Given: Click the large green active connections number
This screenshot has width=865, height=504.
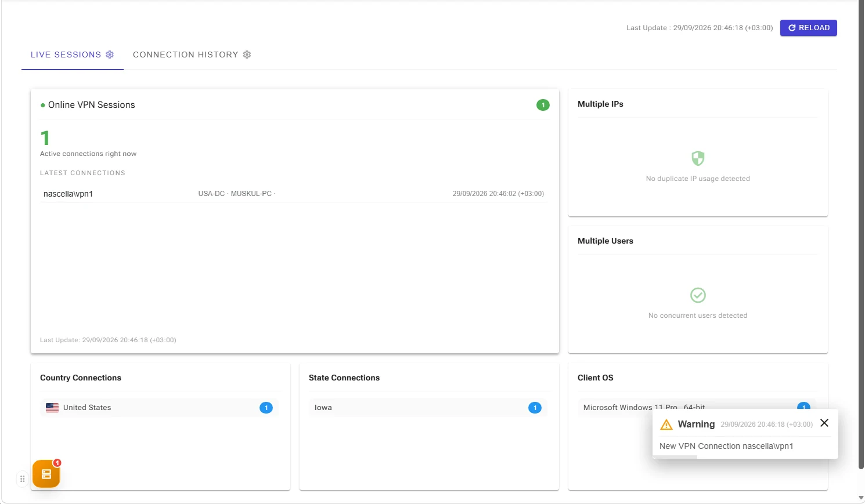Looking at the screenshot, I should pyautogui.click(x=45, y=138).
